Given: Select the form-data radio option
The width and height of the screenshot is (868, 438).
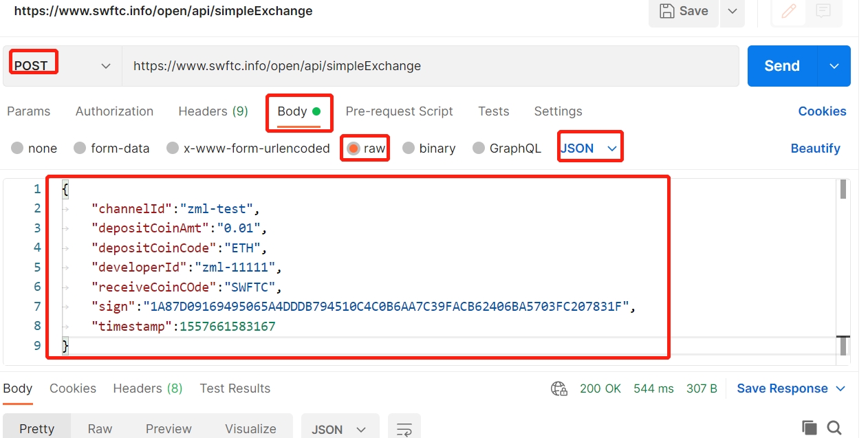Looking at the screenshot, I should coord(80,148).
